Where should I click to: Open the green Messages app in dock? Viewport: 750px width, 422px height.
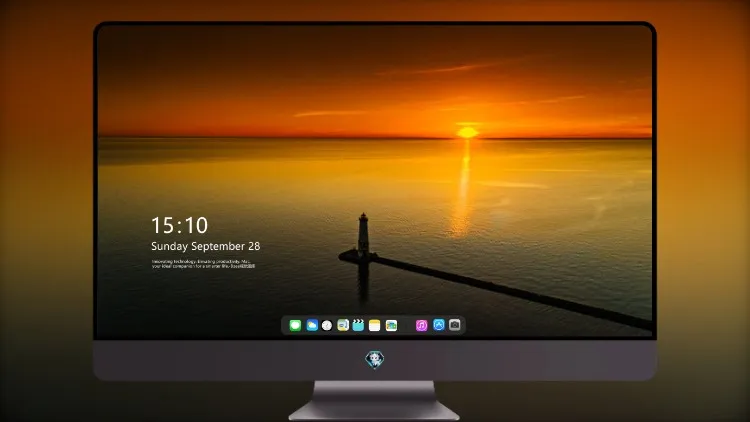click(295, 325)
